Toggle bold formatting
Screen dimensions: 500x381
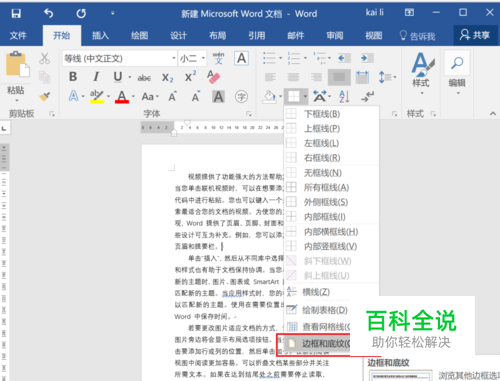coord(73,77)
